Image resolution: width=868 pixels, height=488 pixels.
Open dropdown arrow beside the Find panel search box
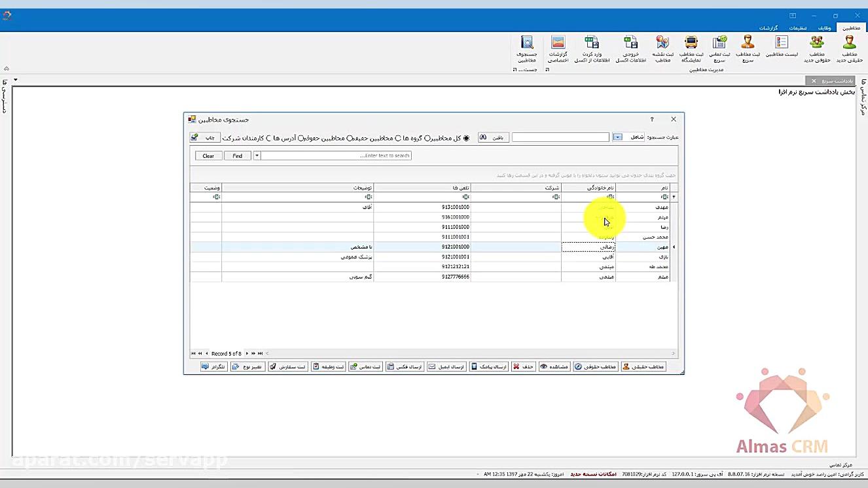point(257,156)
